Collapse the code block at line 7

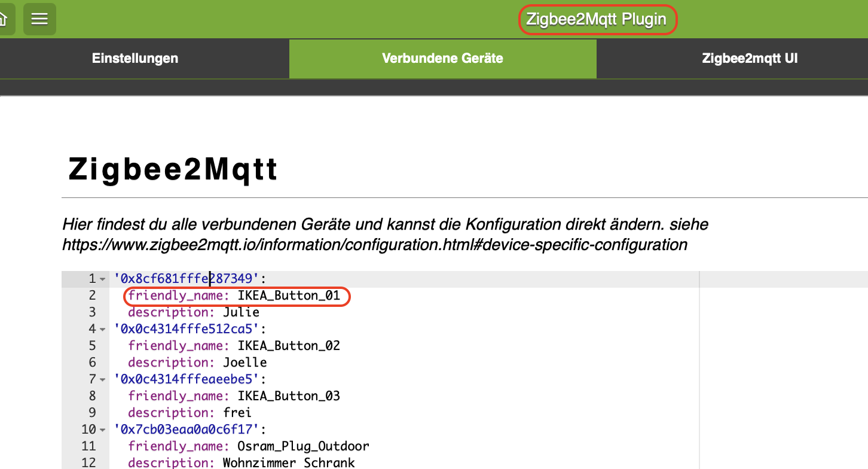click(x=102, y=379)
